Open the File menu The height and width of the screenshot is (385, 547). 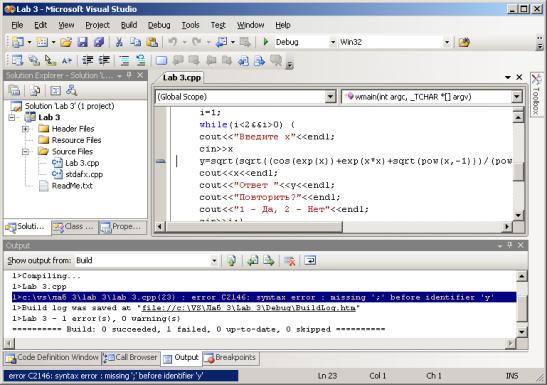pos(17,25)
